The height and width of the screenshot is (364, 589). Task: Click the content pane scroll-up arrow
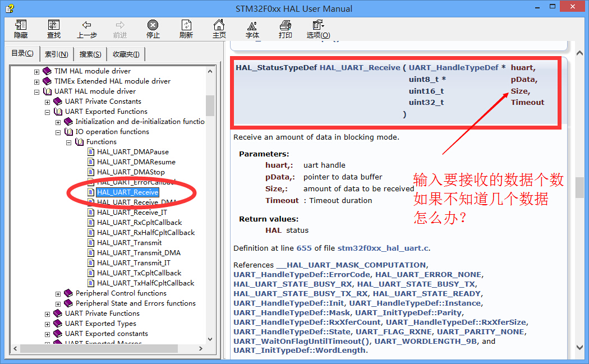(579, 53)
